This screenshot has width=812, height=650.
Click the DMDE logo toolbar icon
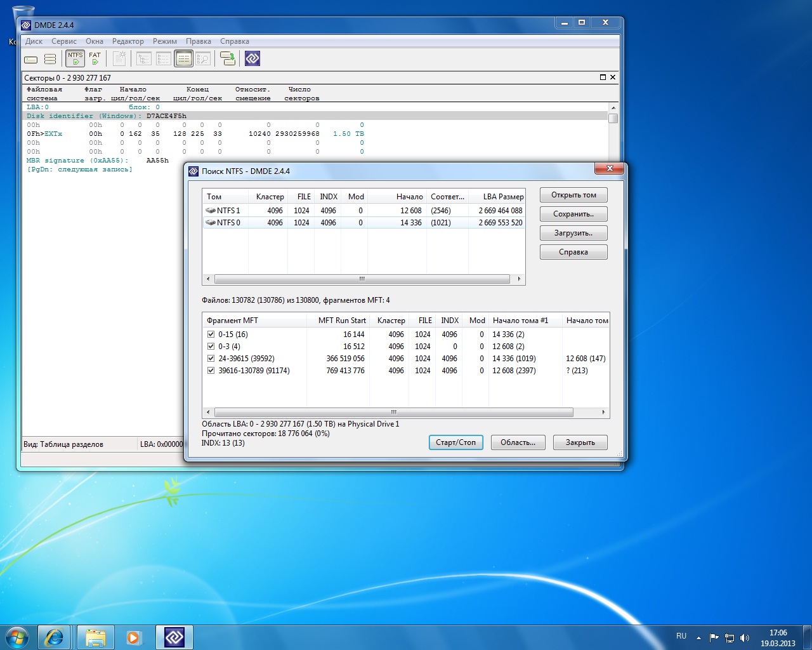click(252, 59)
